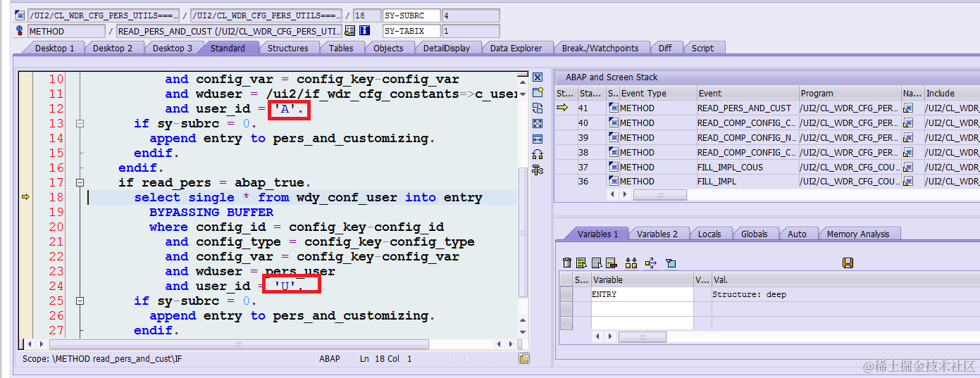Viewport: 980px width, 378px height.
Task: Click the horizontal scrollbar under the code editor
Action: click(x=239, y=344)
